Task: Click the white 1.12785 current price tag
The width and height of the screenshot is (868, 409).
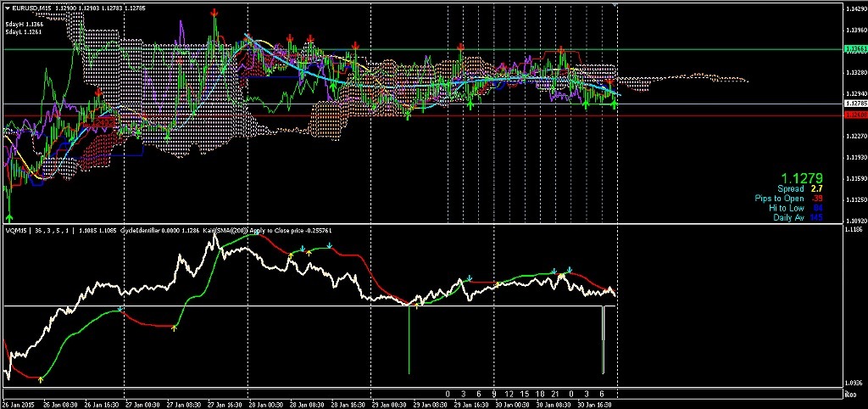Action: pos(854,104)
